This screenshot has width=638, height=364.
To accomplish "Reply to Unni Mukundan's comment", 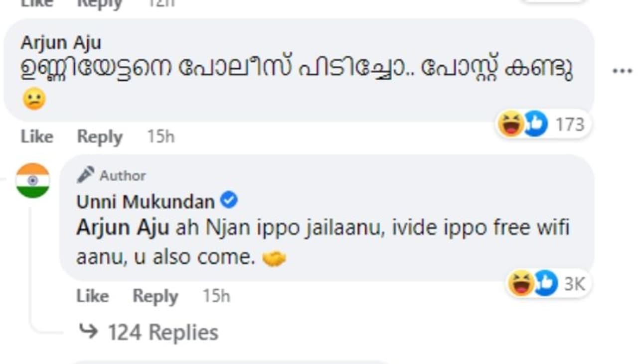I will [x=155, y=296].
